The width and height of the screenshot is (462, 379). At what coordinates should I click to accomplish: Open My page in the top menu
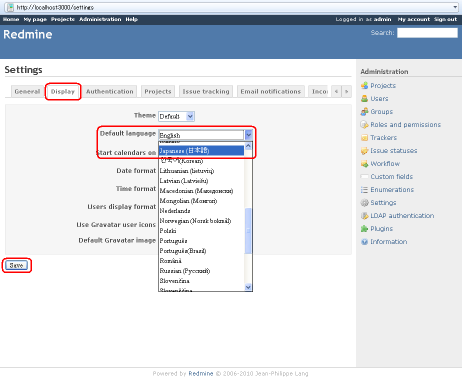coord(35,19)
